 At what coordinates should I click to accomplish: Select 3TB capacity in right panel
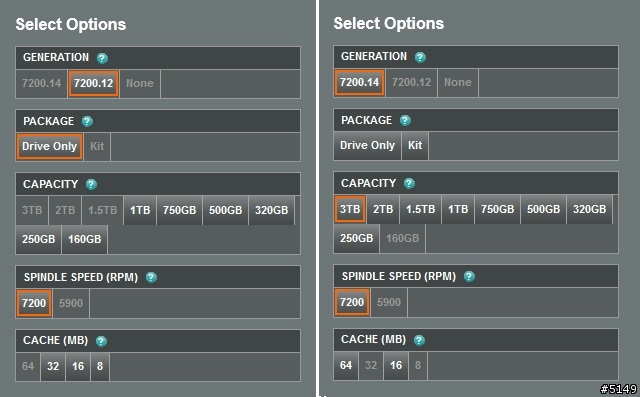[x=350, y=209]
